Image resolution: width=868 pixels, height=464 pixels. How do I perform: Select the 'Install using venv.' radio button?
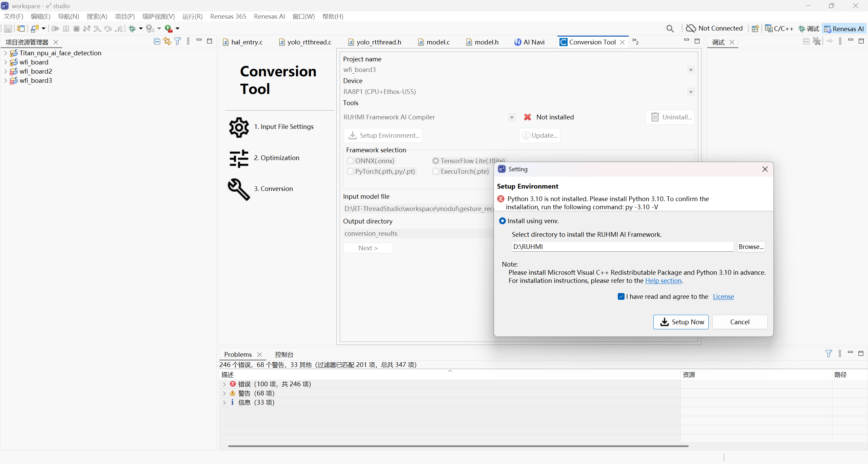(502, 221)
